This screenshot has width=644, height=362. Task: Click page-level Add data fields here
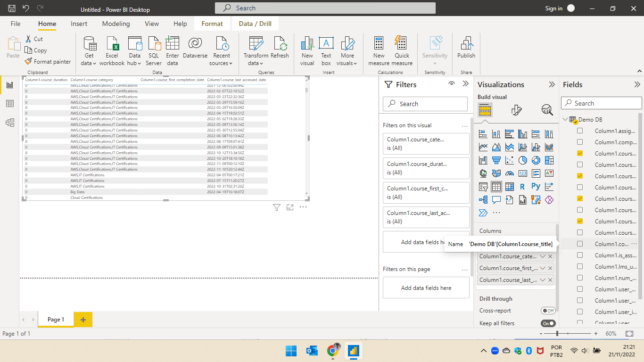(426, 288)
